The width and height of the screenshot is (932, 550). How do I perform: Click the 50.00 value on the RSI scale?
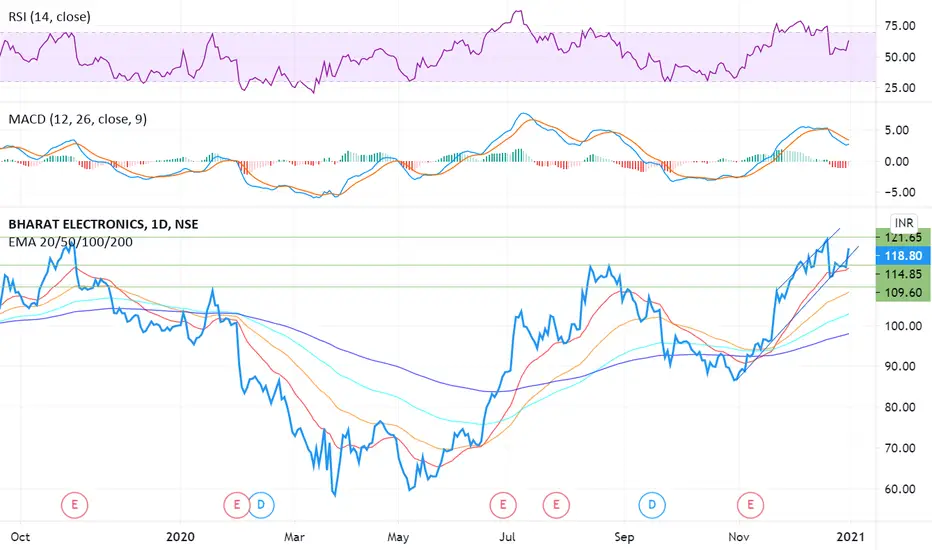click(x=900, y=57)
